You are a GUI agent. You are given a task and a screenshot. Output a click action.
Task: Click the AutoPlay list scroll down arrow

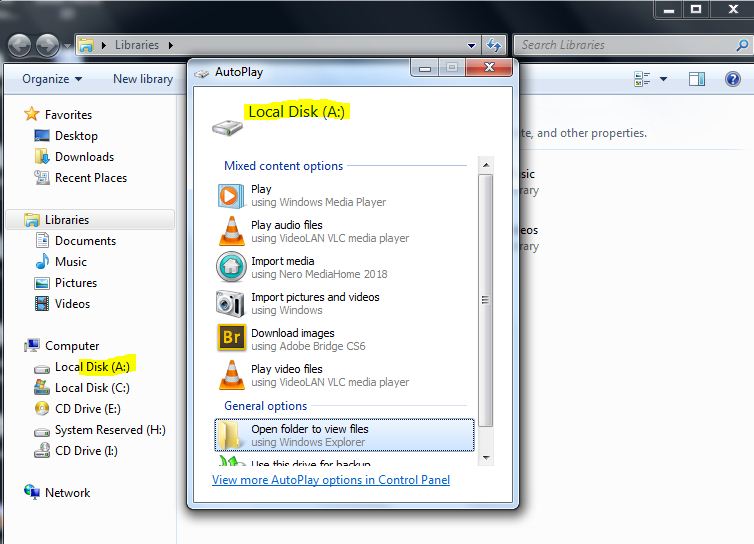(x=486, y=457)
